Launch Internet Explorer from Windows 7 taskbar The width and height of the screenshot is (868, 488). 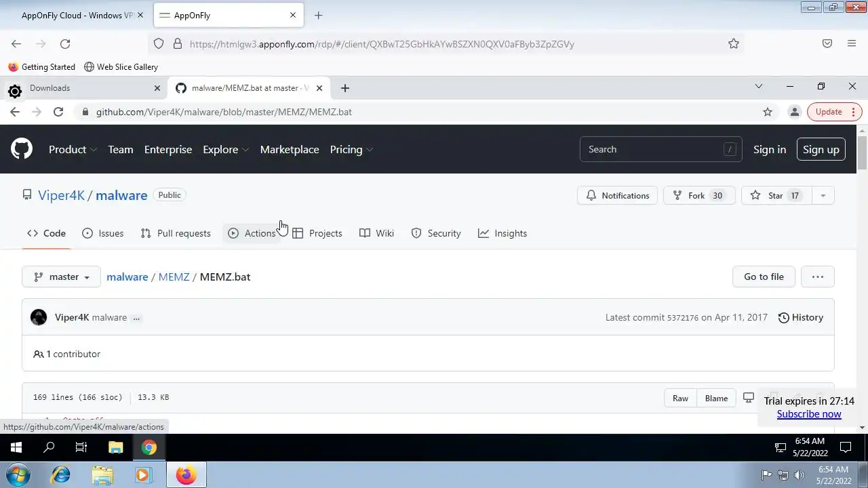(61, 474)
